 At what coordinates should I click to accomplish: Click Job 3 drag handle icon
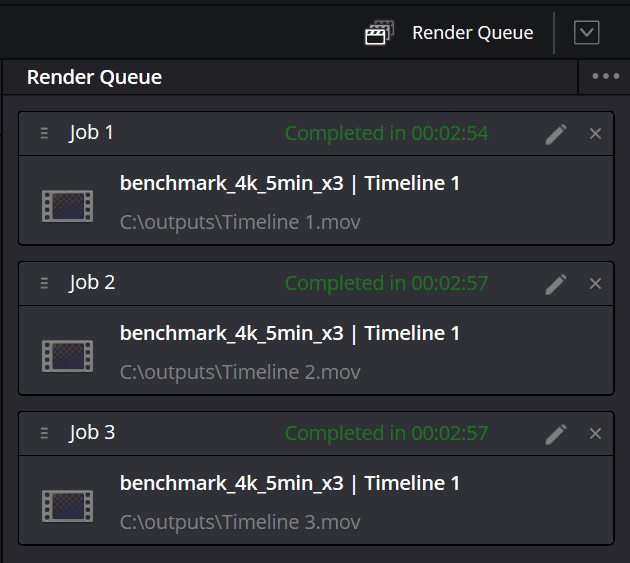(x=44, y=434)
